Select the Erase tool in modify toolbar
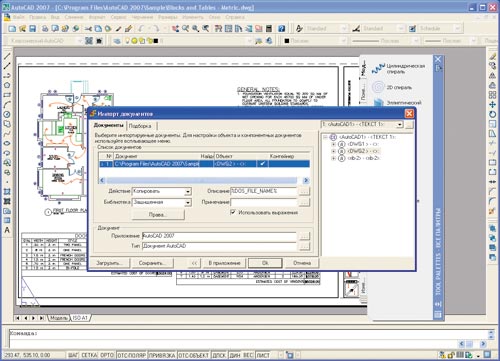 492,56
